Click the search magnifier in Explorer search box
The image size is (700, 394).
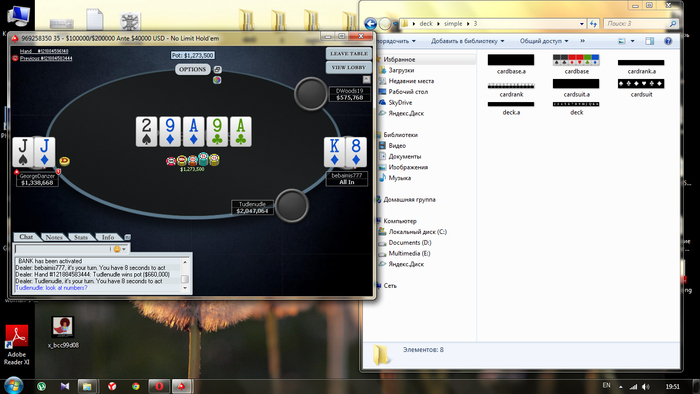[673, 24]
